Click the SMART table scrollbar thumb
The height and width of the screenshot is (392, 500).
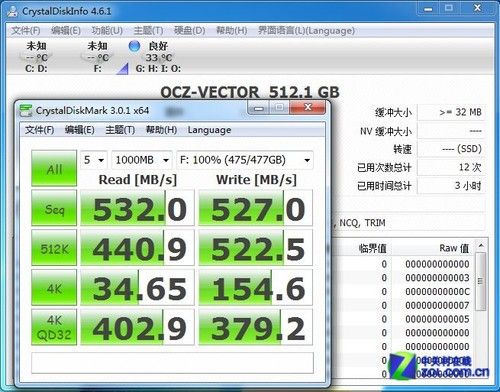pyautogui.click(x=481, y=281)
